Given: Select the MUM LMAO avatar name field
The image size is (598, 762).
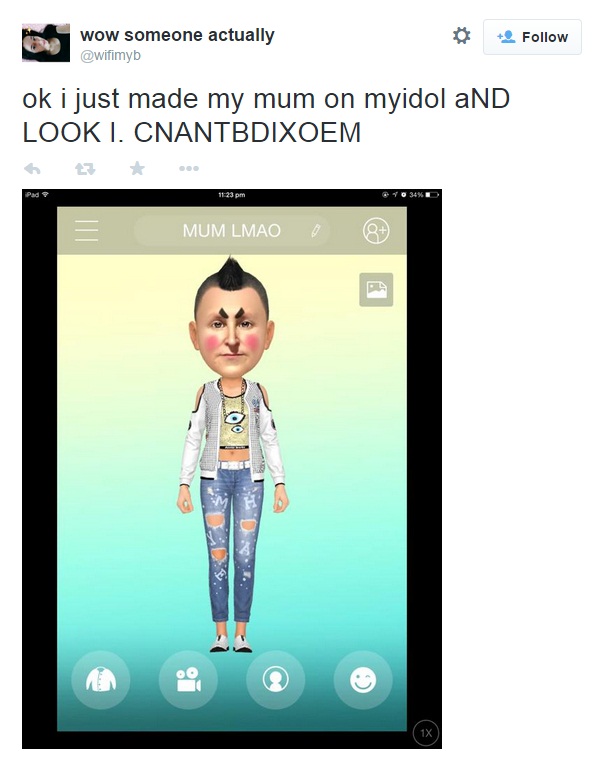Looking at the screenshot, I should point(232,230).
